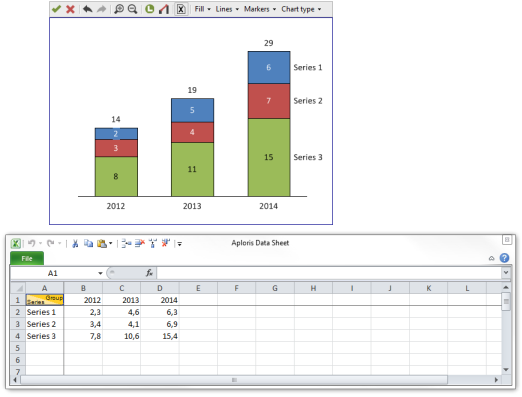Click the delete column icon
This screenshot has height=397, width=522.
pos(166,244)
